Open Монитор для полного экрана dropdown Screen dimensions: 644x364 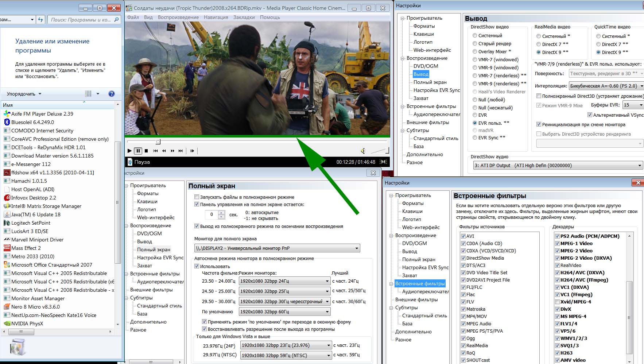pyautogui.click(x=277, y=248)
